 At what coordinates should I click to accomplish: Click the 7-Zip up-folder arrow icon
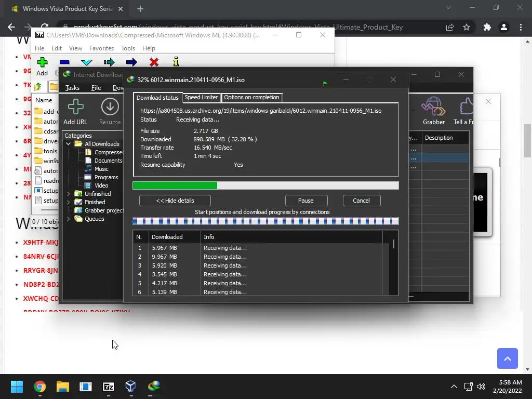pyautogui.click(x=38, y=87)
